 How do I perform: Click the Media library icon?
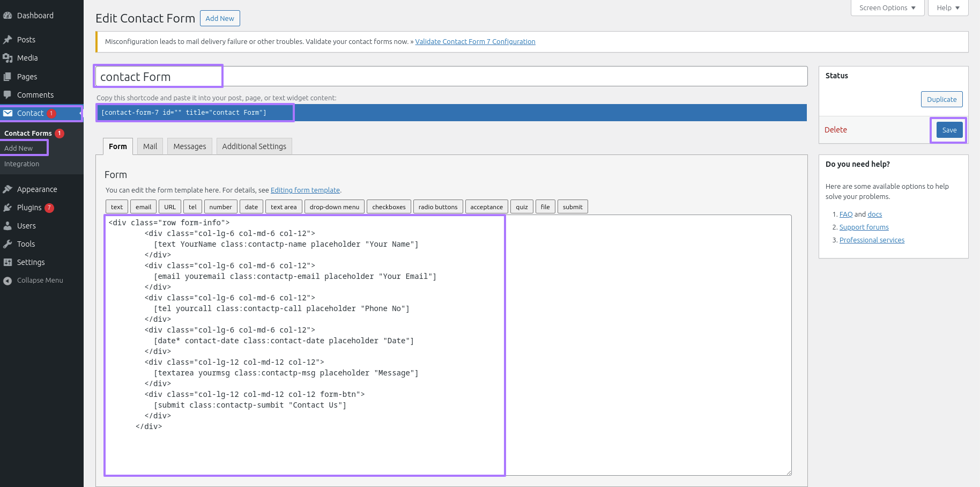coord(8,58)
